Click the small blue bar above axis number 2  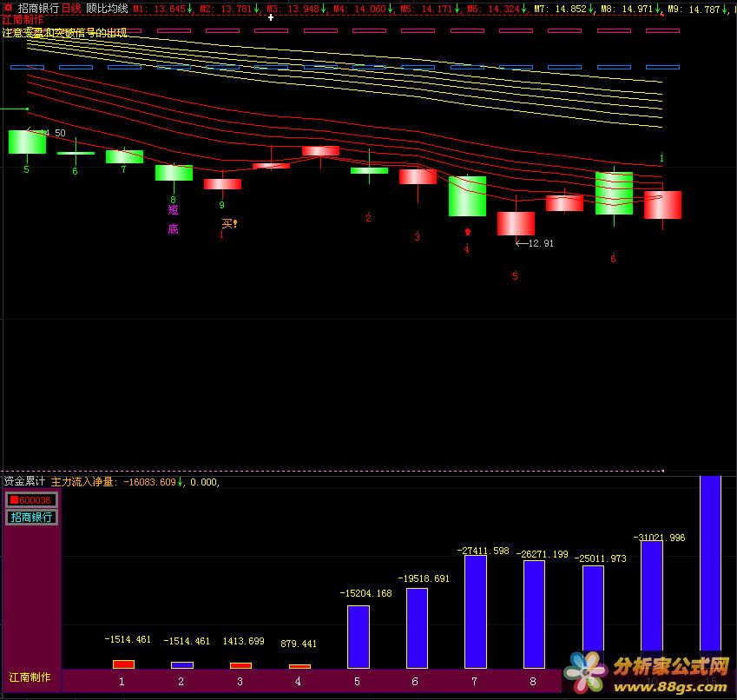[182, 665]
